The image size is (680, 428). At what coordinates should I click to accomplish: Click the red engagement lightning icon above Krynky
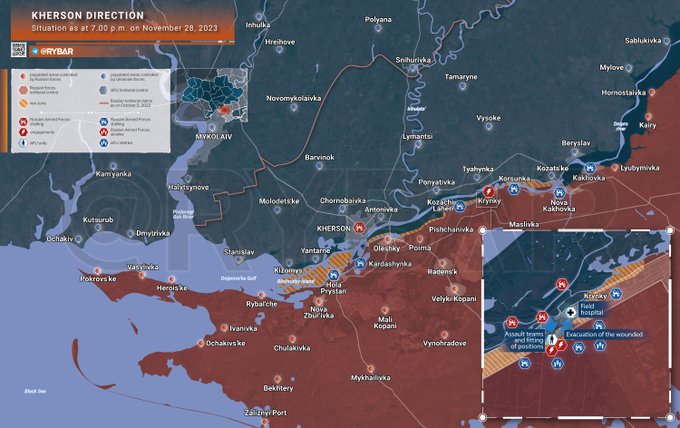point(489,191)
